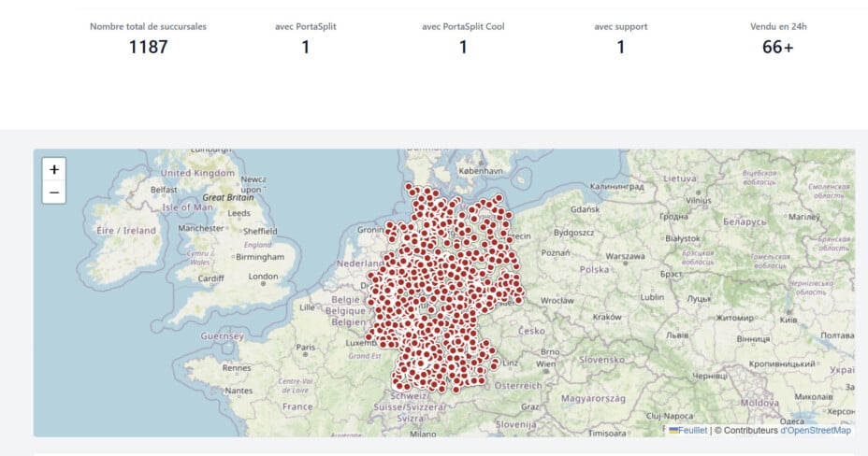
Task: Click the 'avec PortaSplit Cool' label
Action: (463, 26)
